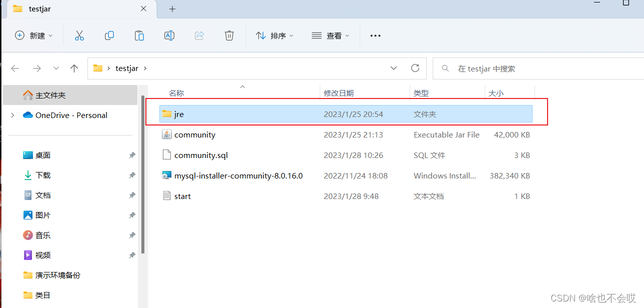Viewport: 644px width, 308px height.
Task: Expand breadcrumb chevron after testjar
Action: 145,68
